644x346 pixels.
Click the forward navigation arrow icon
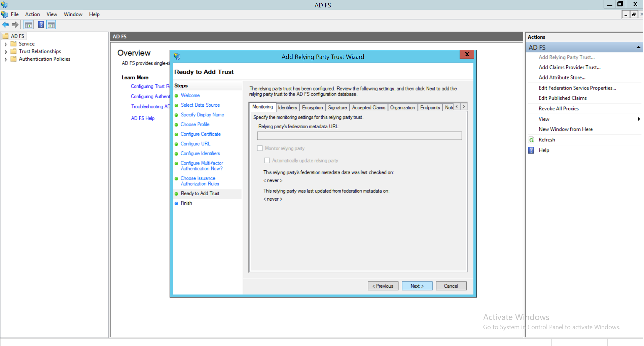click(15, 24)
